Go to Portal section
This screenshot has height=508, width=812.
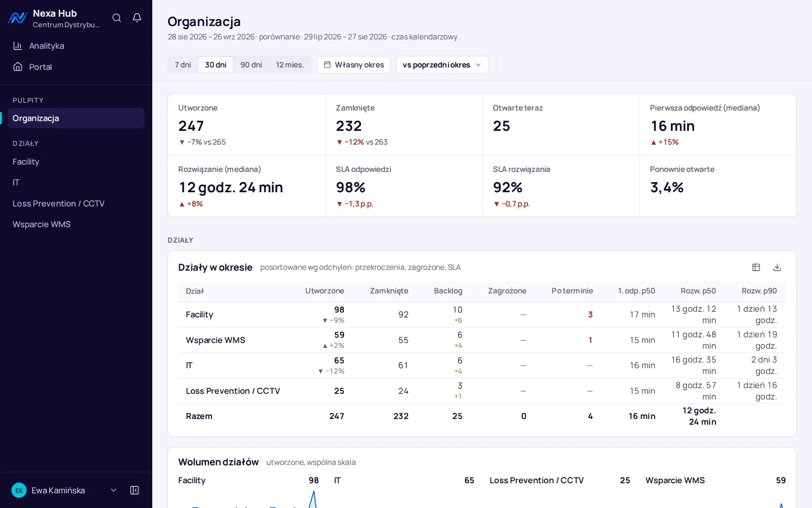tap(76, 67)
